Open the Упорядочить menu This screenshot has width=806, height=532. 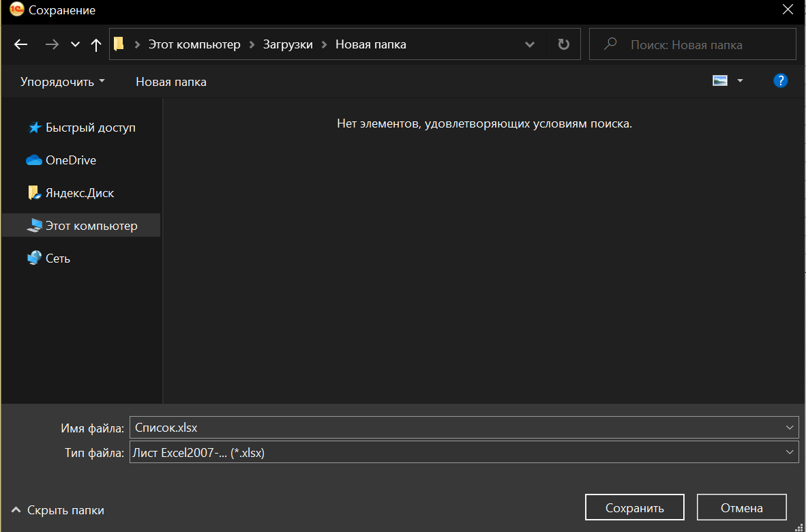pos(63,82)
